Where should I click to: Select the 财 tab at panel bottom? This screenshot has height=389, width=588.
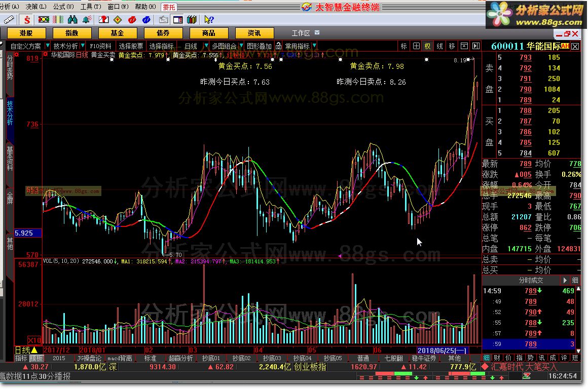click(497, 358)
